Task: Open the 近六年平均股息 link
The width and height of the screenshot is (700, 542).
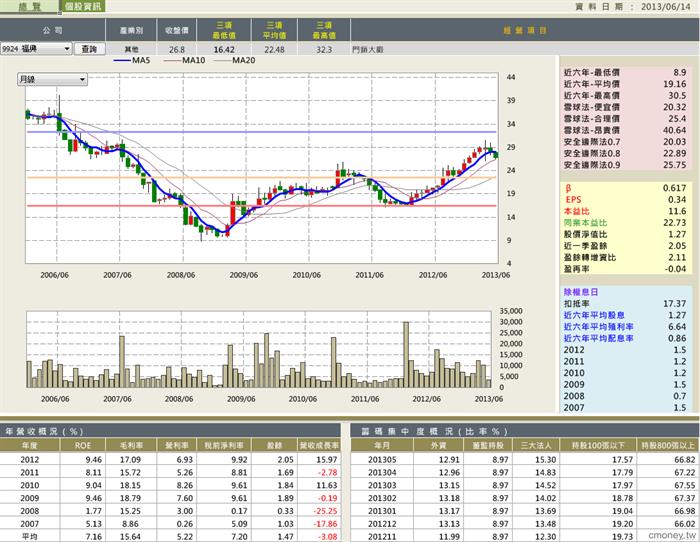Action: (594, 315)
